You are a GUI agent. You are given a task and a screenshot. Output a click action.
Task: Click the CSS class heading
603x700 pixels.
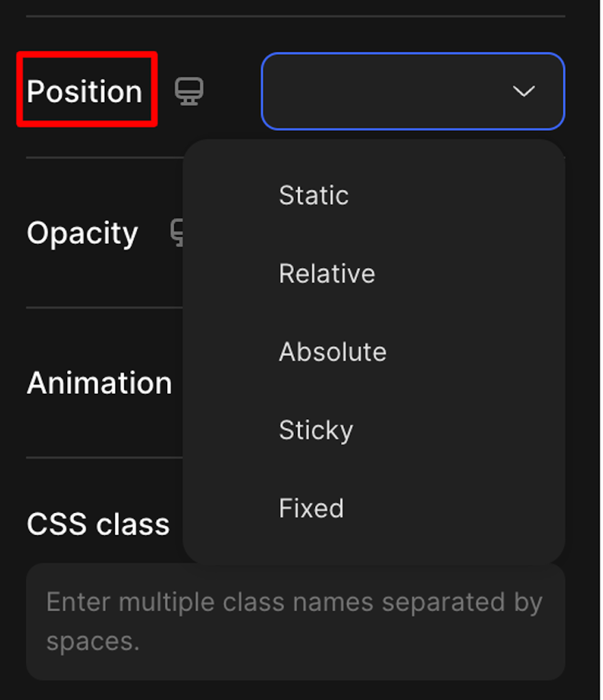click(97, 524)
